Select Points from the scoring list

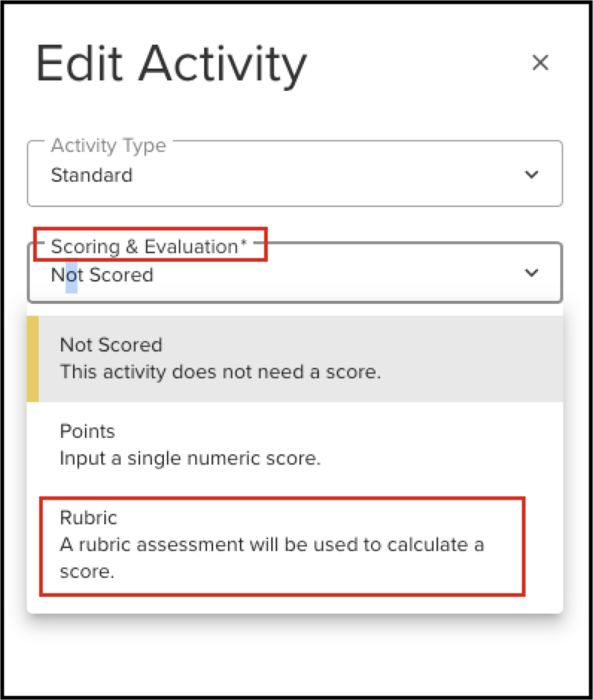(x=87, y=432)
